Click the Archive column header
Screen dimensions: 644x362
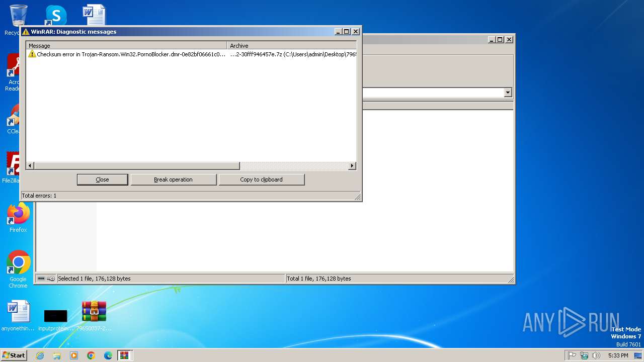(292, 46)
